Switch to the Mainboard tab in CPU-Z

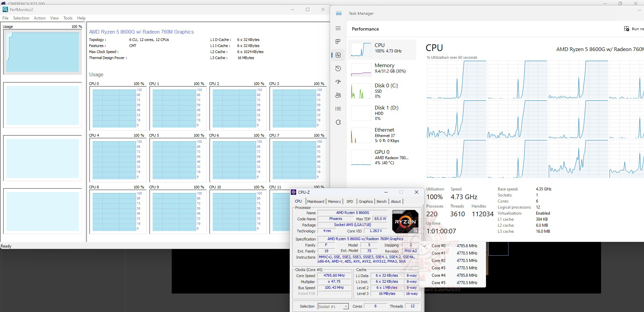(x=316, y=202)
